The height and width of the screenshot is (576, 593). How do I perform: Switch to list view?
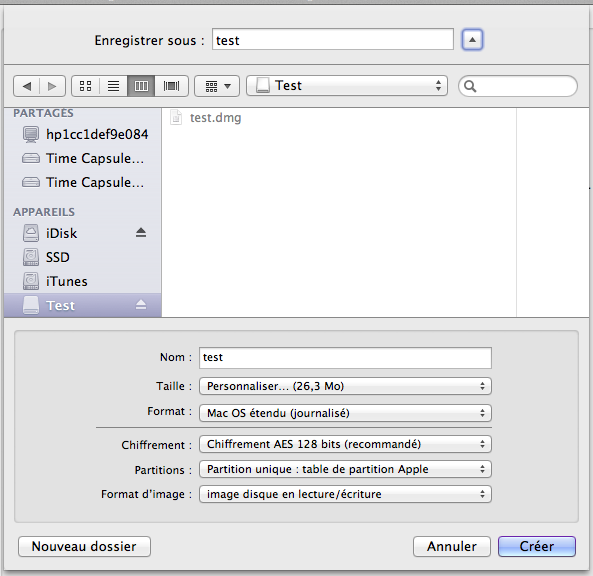coord(113,86)
